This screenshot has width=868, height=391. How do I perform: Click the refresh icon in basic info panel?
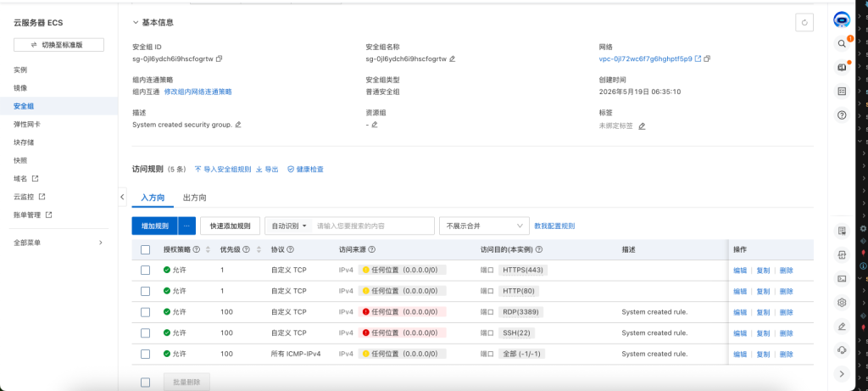(804, 23)
